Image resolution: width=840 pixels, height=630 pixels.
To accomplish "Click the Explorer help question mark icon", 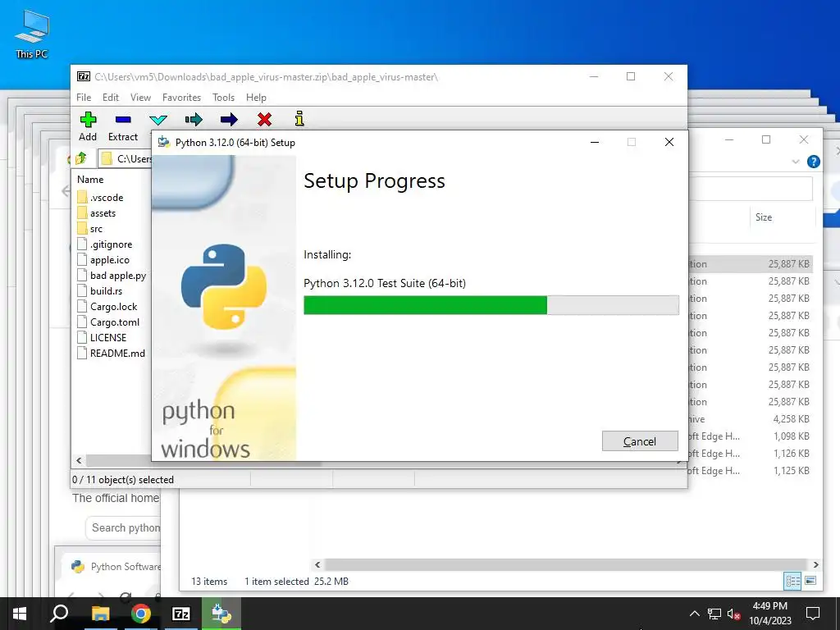I will pyautogui.click(x=813, y=162).
